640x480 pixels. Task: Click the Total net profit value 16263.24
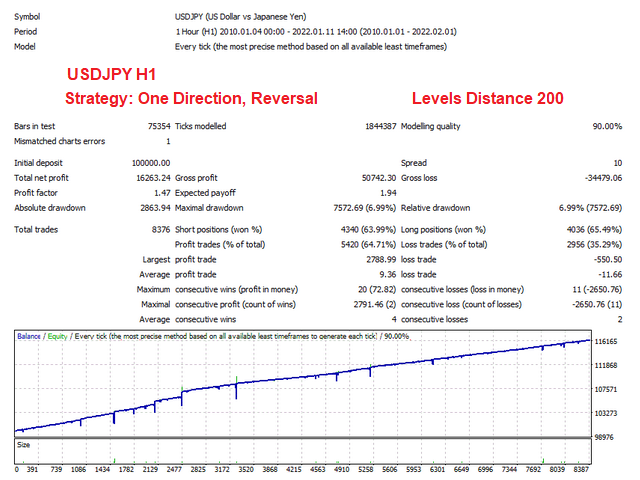point(147,177)
